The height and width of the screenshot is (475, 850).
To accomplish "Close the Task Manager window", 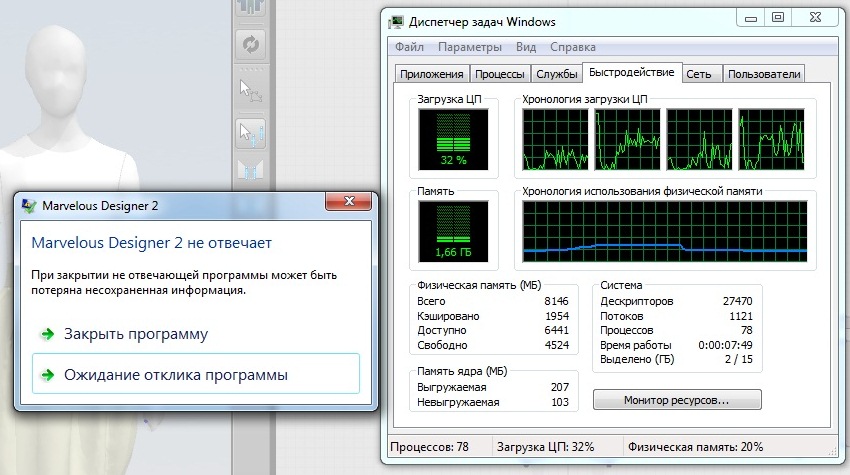I will click(x=815, y=18).
